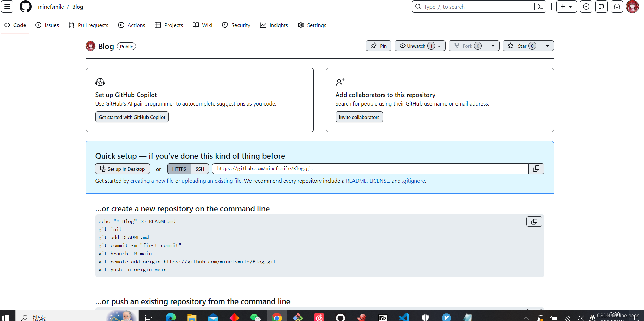Fork the Blog repository
Viewport: 644px width, 321px height.
468,46
